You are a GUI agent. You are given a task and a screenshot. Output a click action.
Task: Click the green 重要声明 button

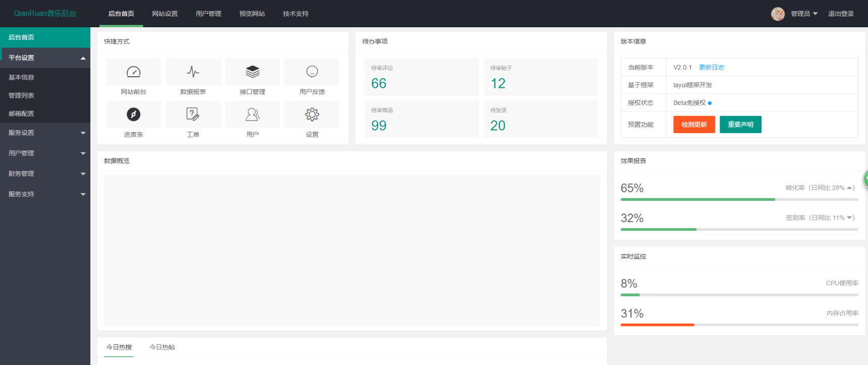(740, 125)
